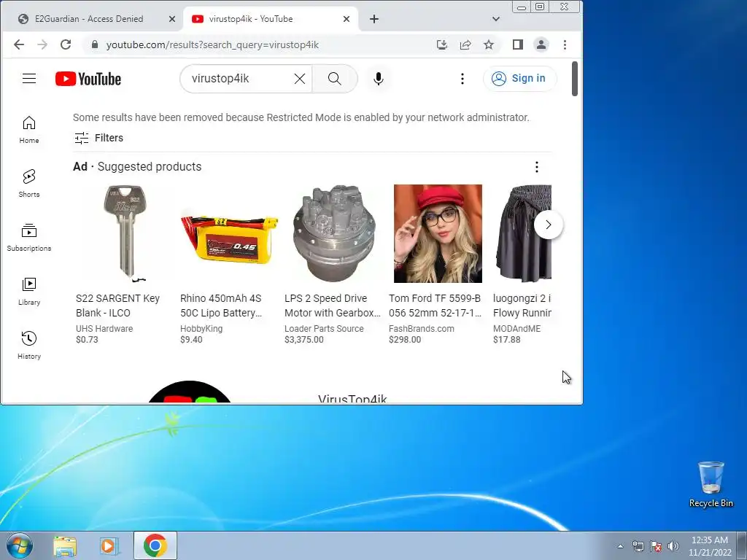Clear the search box with the X icon
This screenshot has height=560, width=747.
click(300, 79)
